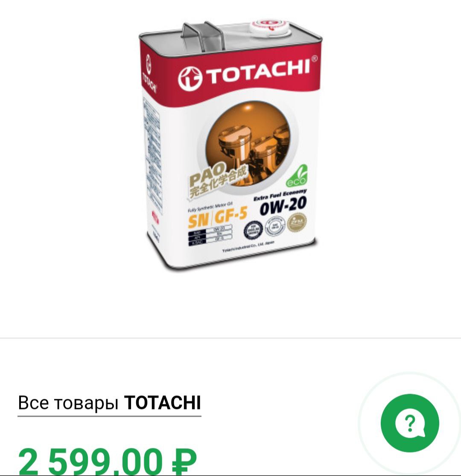Screen dimensions: 461x476
Task: Click the "Extra Fuel Economy" text on the can
Action: [280, 195]
